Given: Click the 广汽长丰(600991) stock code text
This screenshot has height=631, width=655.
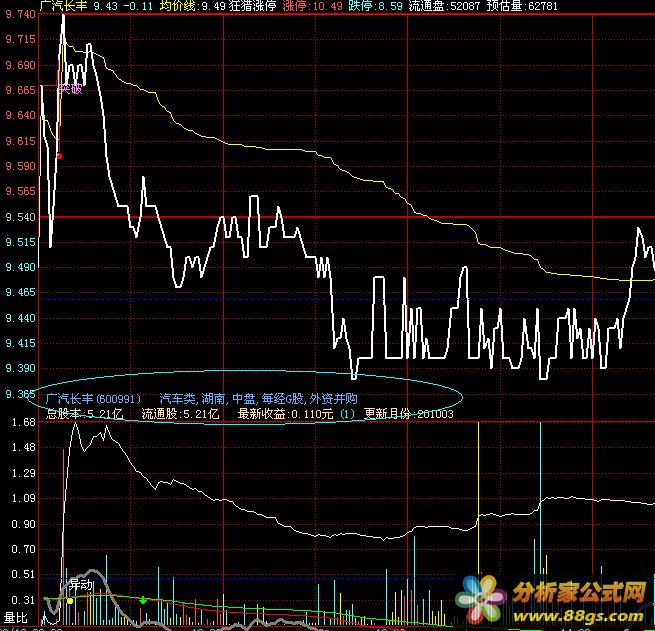Looking at the screenshot, I should pyautogui.click(x=93, y=399).
